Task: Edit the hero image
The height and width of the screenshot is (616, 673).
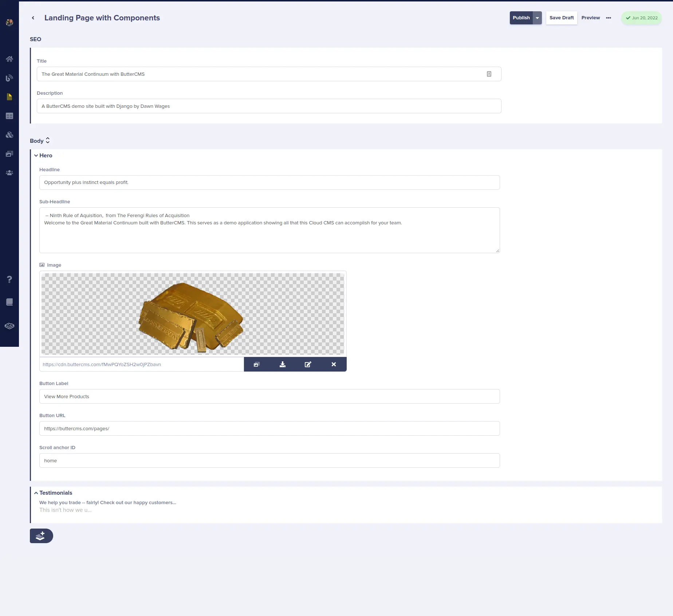Action: [x=308, y=364]
